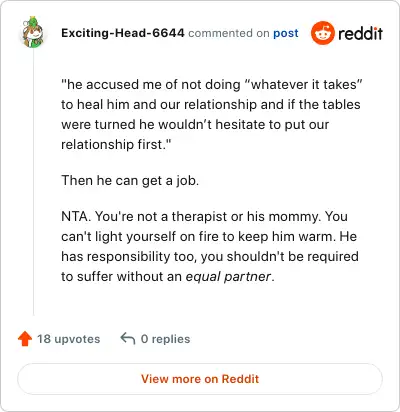Click the "commented on" gray text
Viewport: 400px width, 412px height.
pos(229,33)
